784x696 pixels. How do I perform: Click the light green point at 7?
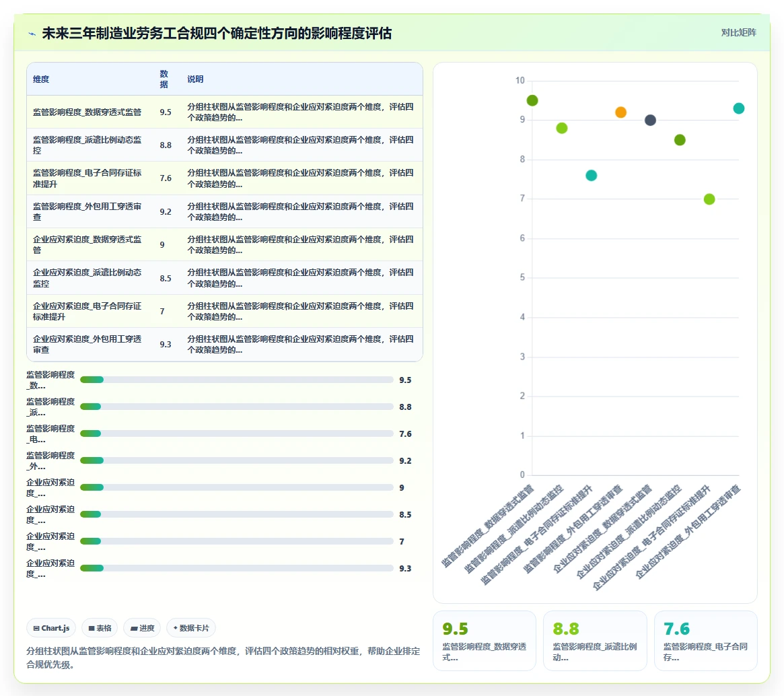[x=709, y=199]
